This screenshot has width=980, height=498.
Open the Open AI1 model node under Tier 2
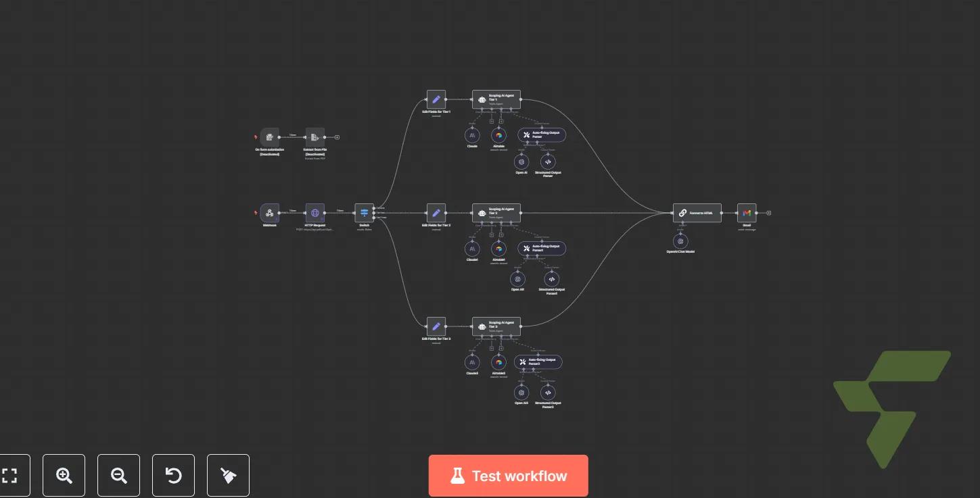(517, 278)
